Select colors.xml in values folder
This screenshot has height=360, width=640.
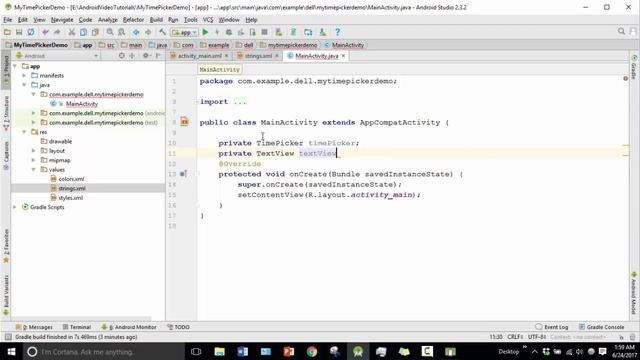(x=71, y=179)
